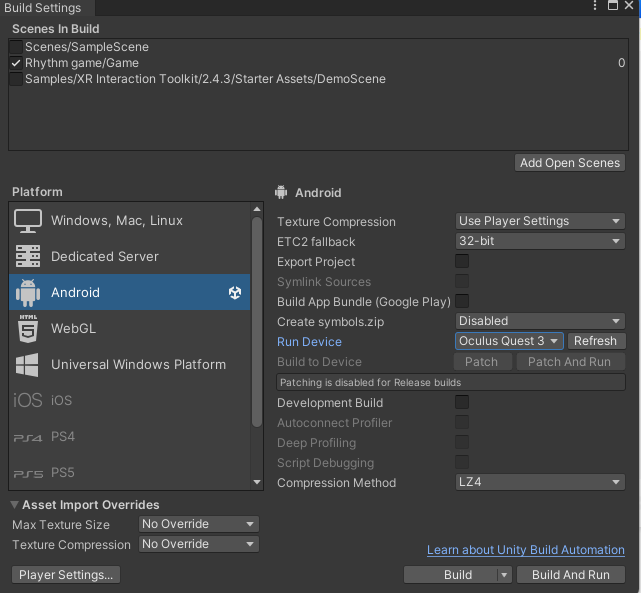
Task: Click platform list scroll up arrow
Action: pyautogui.click(x=257, y=209)
